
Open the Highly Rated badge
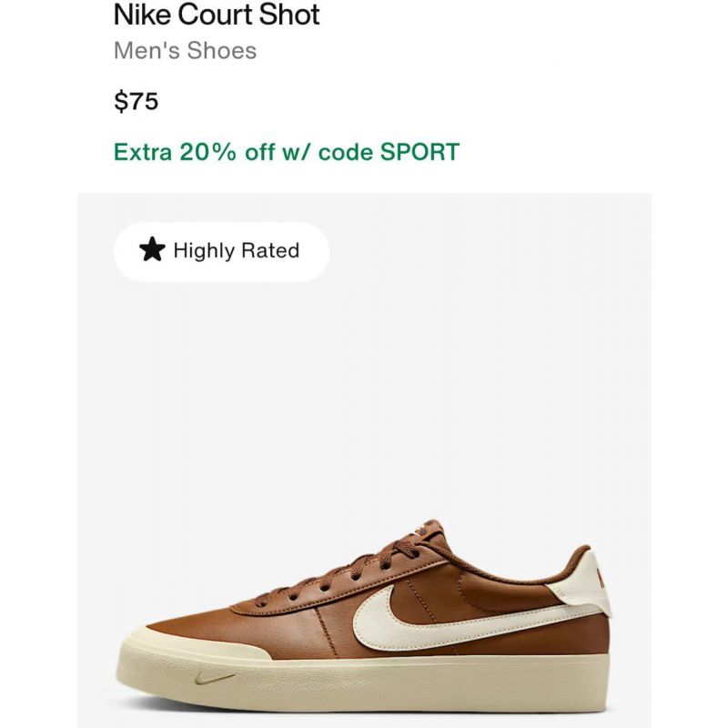click(x=222, y=252)
